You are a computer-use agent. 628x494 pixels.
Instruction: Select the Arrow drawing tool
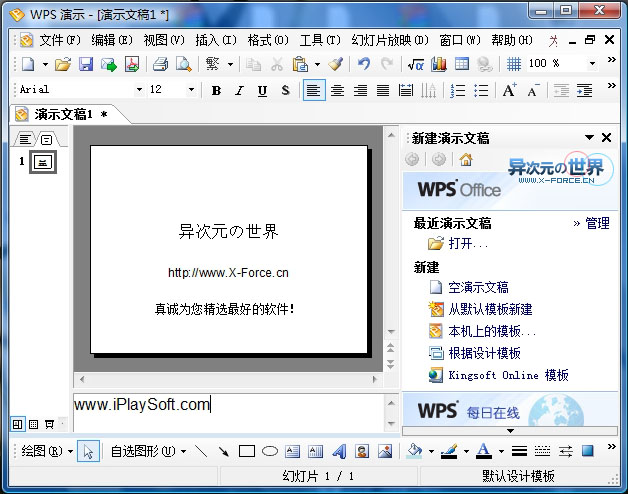pyautogui.click(x=223, y=452)
